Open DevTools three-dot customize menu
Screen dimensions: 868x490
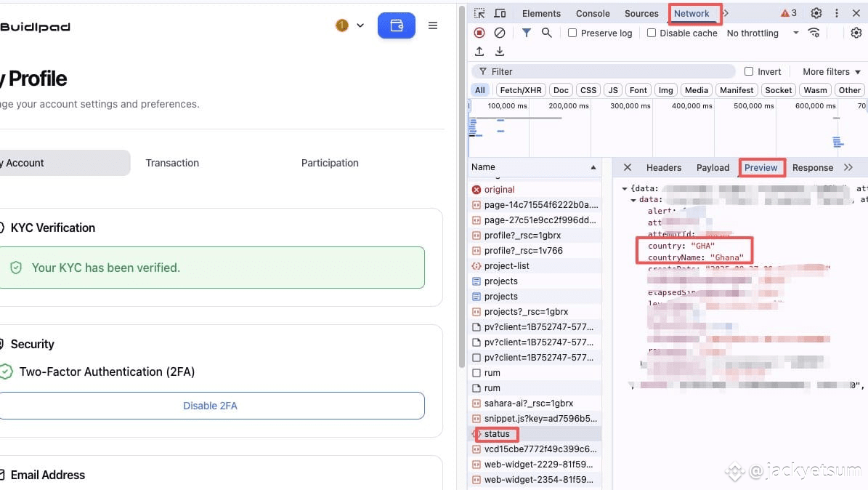[837, 13]
